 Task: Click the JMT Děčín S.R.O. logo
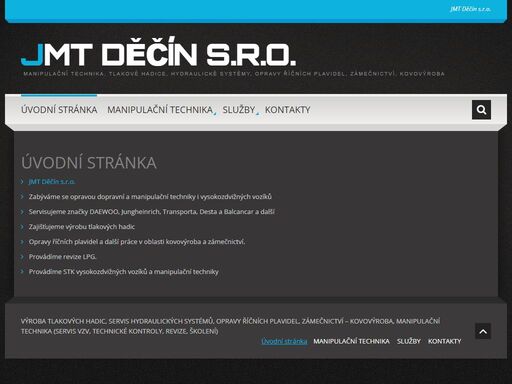(x=158, y=54)
